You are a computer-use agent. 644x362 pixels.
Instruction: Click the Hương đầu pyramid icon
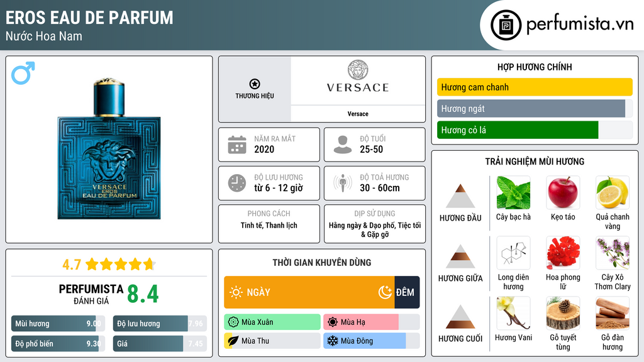click(460, 196)
